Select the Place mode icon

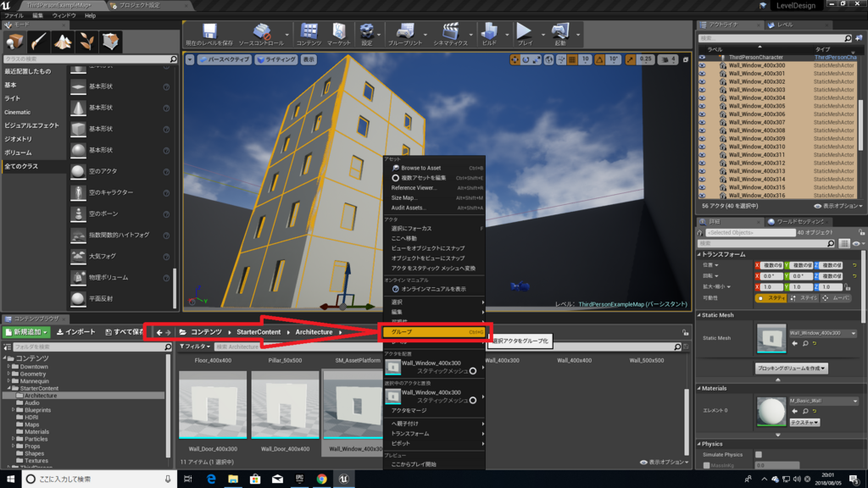14,42
